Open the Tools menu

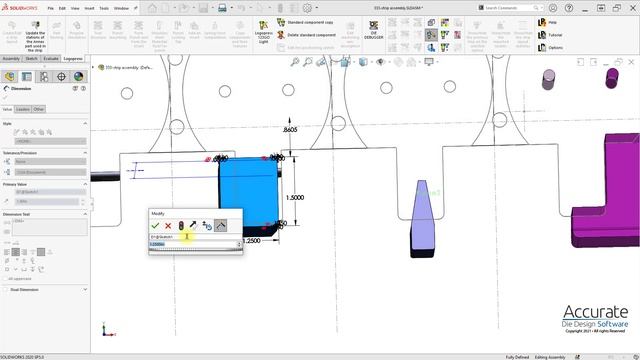coord(104,8)
